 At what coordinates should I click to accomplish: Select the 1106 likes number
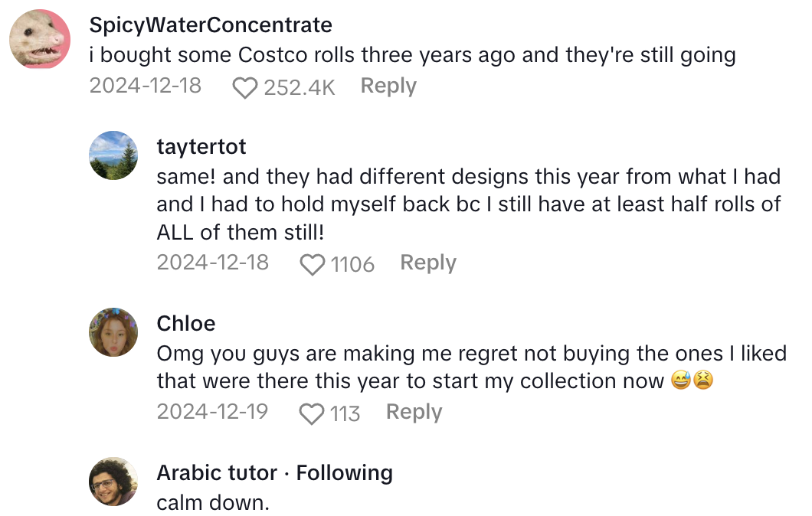352,265
